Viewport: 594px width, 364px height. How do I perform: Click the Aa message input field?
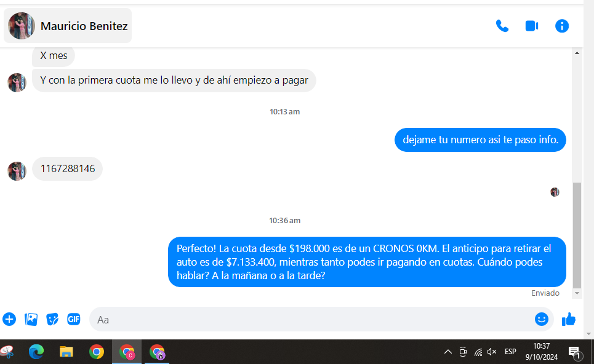tap(311, 319)
